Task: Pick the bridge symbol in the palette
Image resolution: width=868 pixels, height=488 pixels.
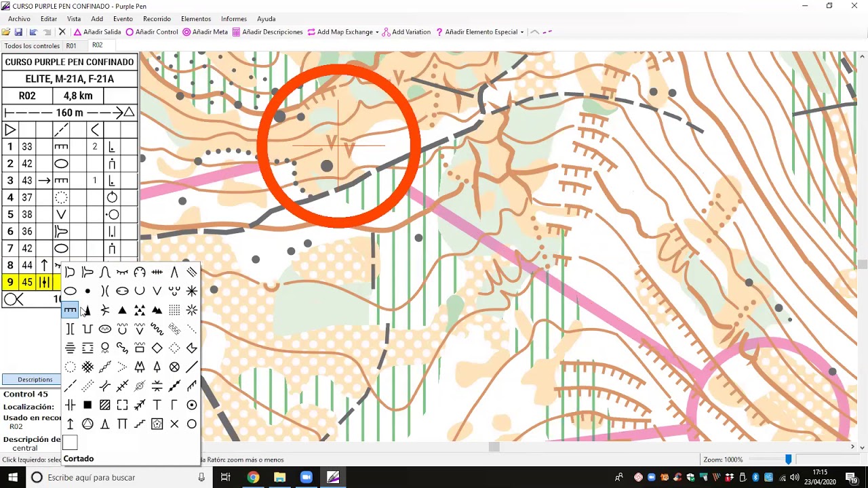Action: pos(105,386)
